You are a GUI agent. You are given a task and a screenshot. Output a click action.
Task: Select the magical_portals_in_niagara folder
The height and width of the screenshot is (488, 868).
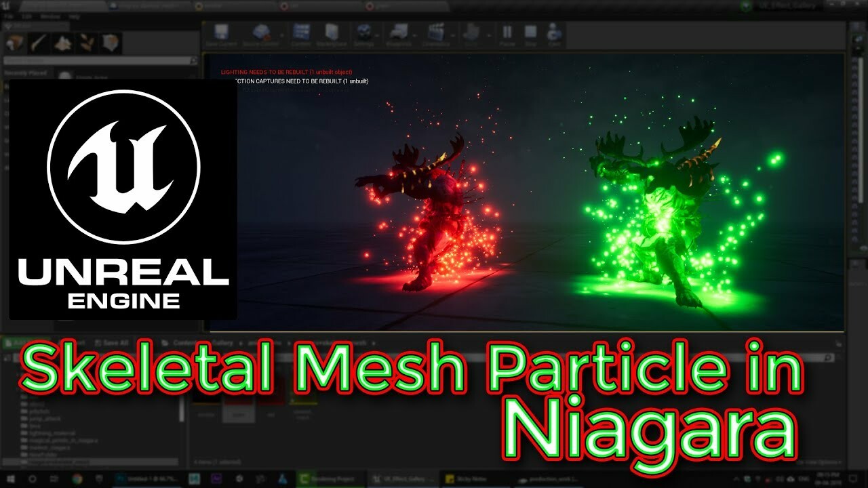59,440
